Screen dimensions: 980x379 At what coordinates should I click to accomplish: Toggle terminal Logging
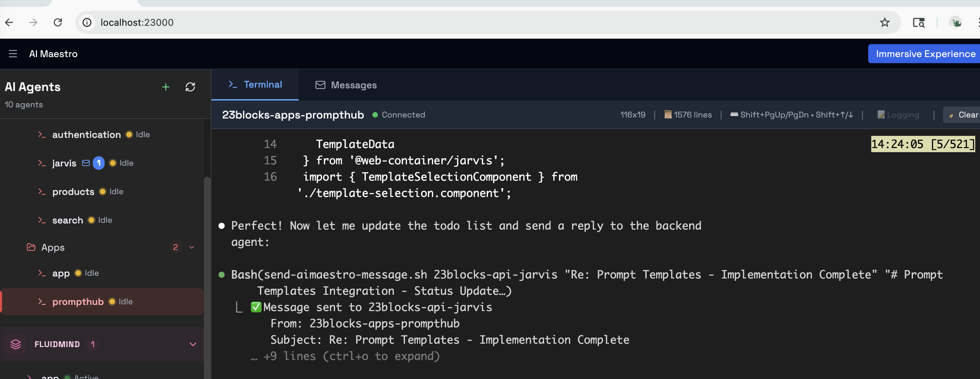click(898, 115)
